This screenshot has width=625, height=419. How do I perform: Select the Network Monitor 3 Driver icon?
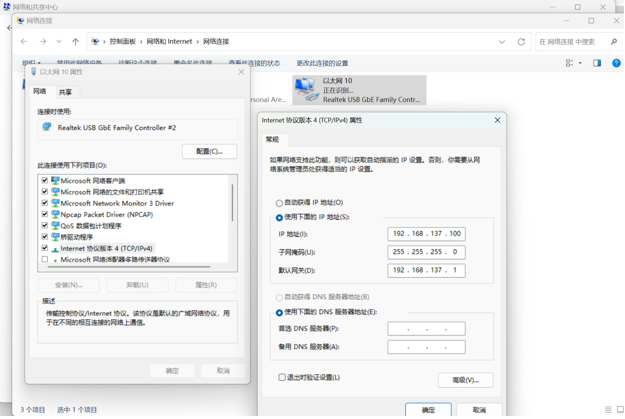[55, 203]
